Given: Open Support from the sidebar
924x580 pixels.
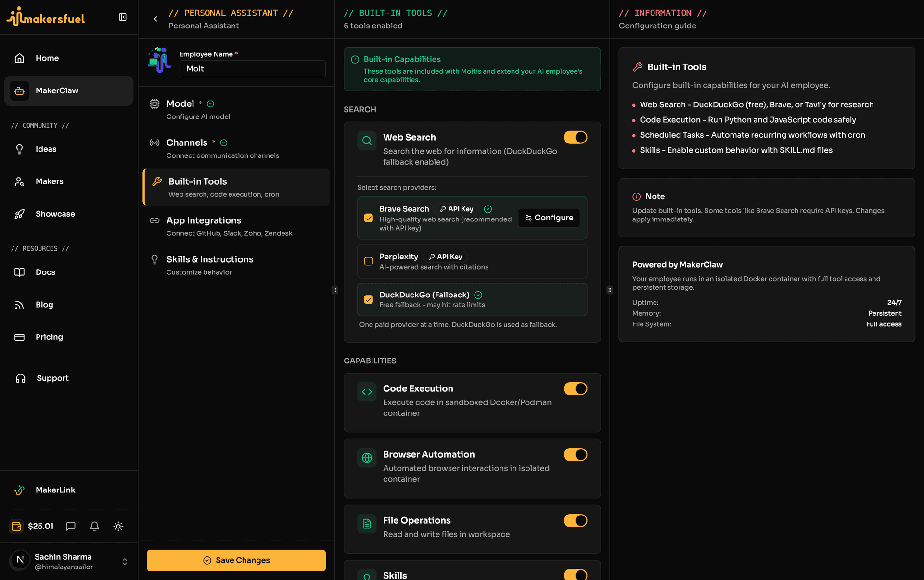Looking at the screenshot, I should pos(69,378).
